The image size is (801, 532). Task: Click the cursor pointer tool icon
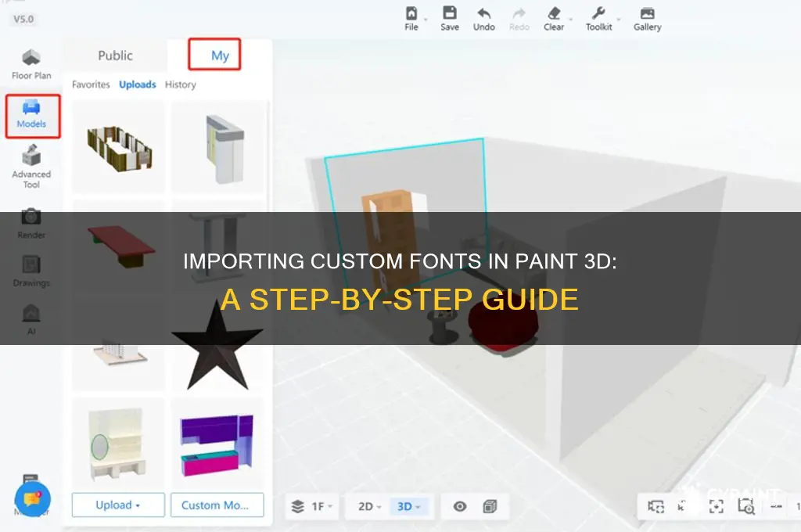[x=681, y=506]
